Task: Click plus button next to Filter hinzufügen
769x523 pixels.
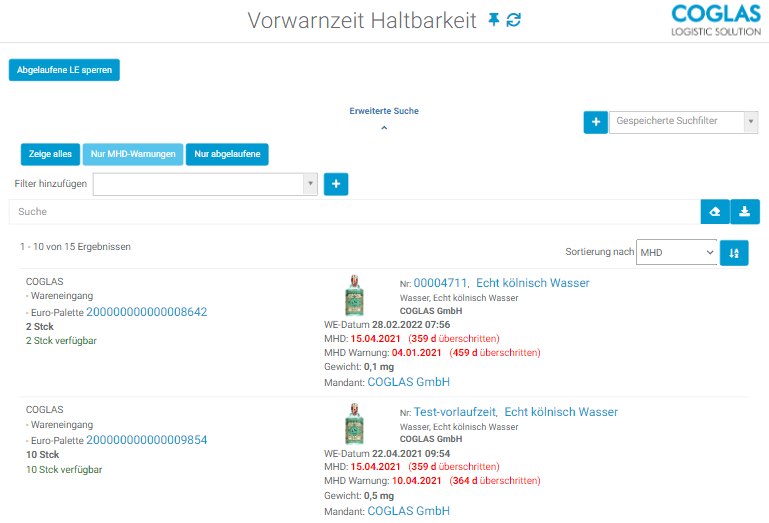Action: [x=336, y=184]
